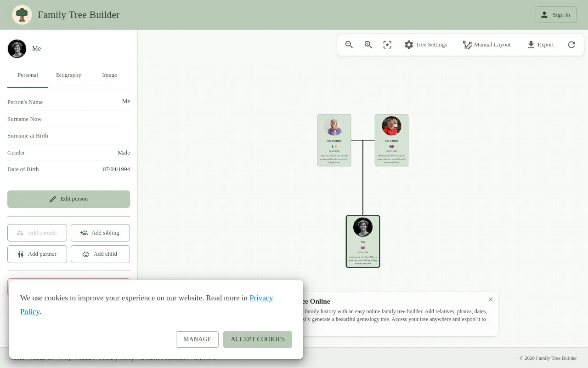Switch to the Biography tab
The image size is (588, 368).
[68, 75]
